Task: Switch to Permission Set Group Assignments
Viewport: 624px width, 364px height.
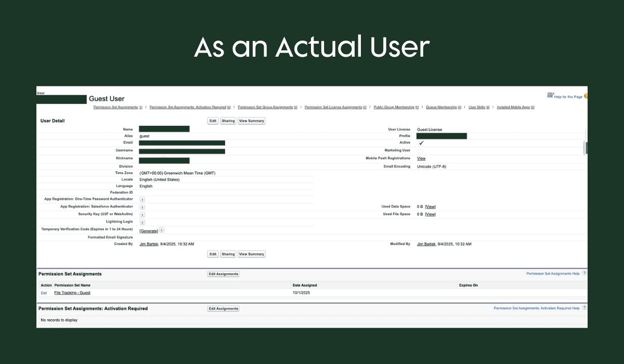Action: pyautogui.click(x=267, y=107)
